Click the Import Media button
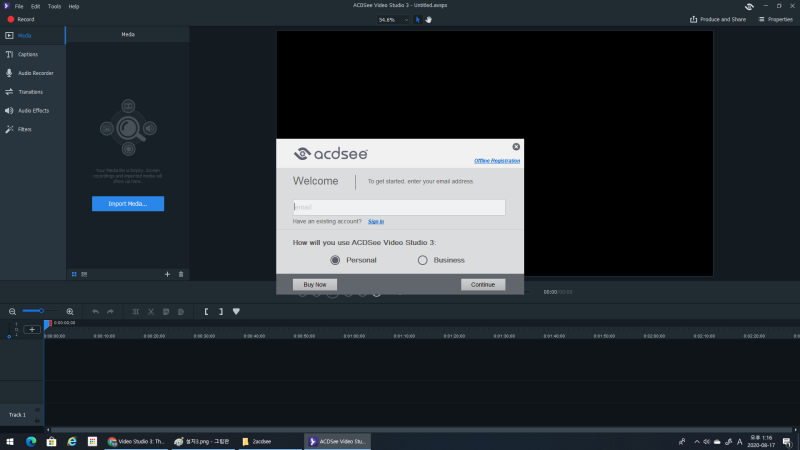800x450 pixels. click(128, 204)
